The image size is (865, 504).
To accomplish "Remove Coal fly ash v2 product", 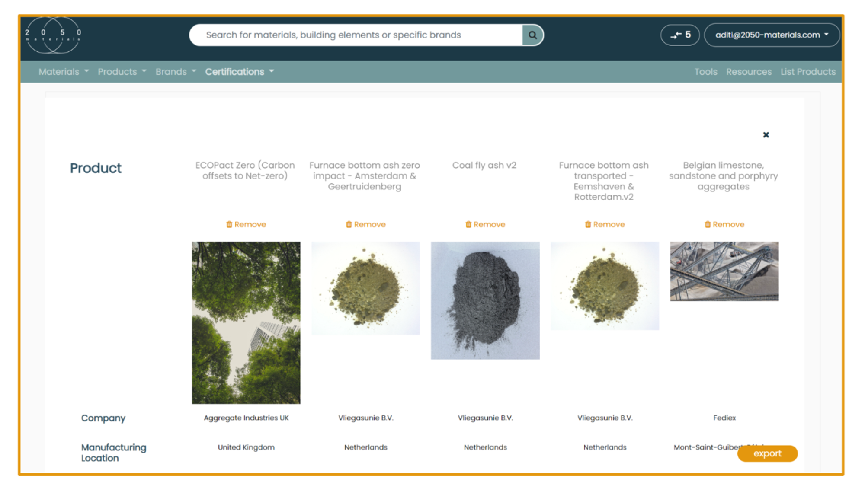I will (485, 224).
